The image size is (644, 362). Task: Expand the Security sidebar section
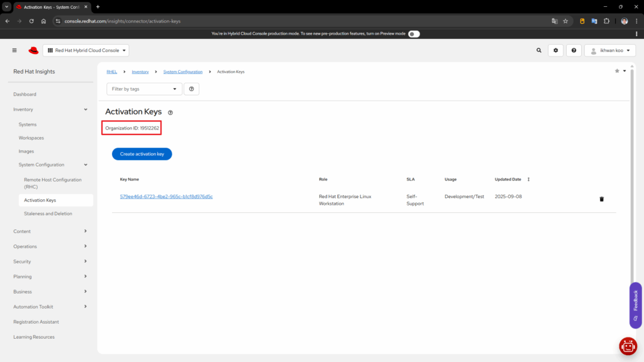pyautogui.click(x=50, y=261)
